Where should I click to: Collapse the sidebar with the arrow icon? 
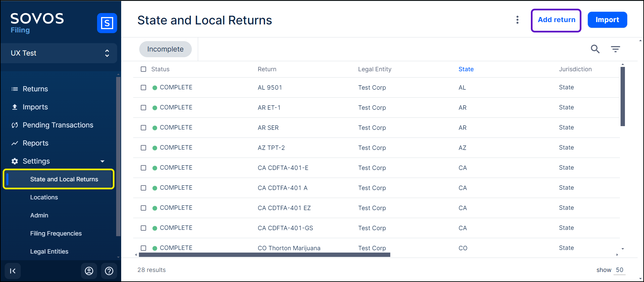[13, 271]
